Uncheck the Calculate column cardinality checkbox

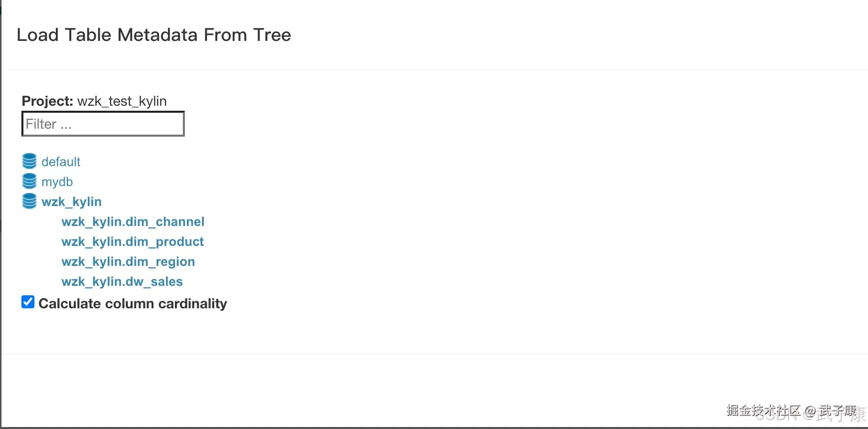pyautogui.click(x=28, y=302)
